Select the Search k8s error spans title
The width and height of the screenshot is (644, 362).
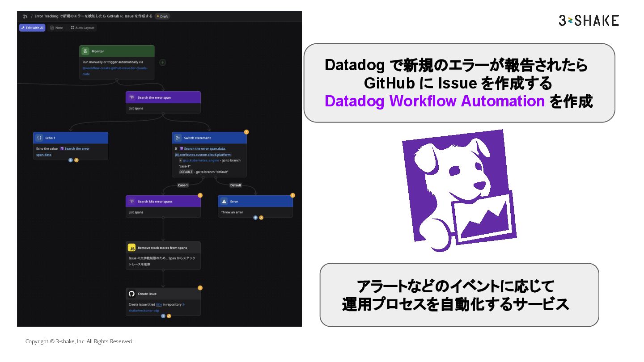tap(155, 202)
